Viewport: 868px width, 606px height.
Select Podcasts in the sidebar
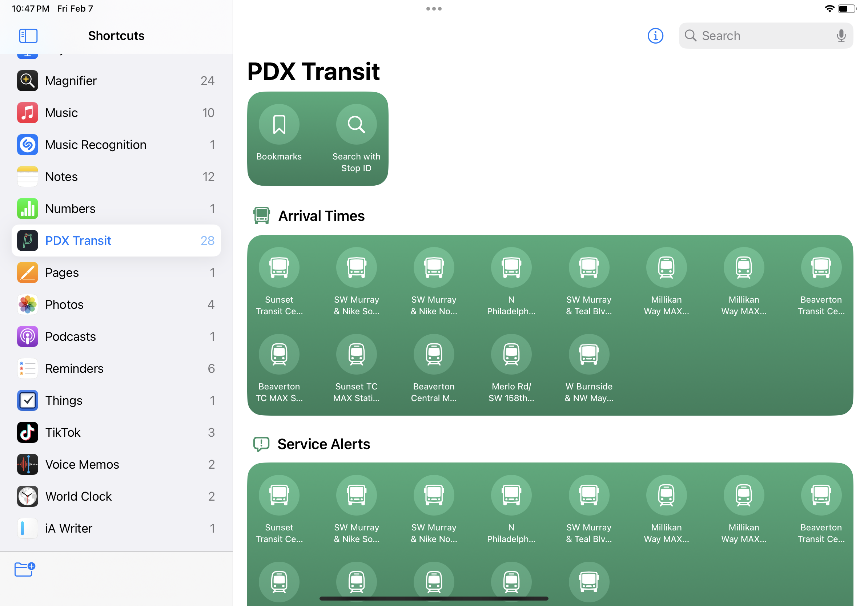[x=116, y=336]
